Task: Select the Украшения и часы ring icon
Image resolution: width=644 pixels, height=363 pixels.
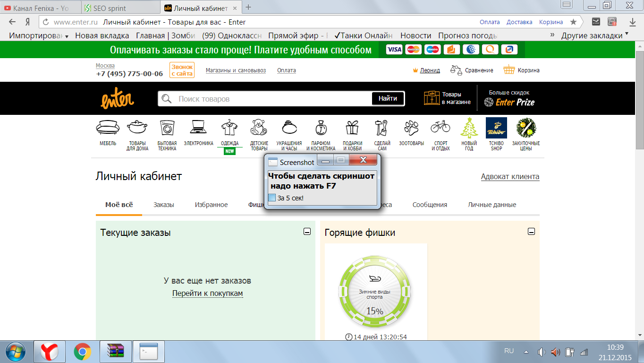Action: [289, 127]
